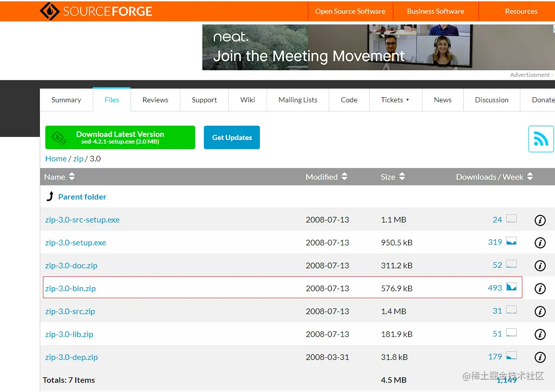Sort files by Name column arrows
This screenshot has width=555, height=392.
pyautogui.click(x=72, y=176)
